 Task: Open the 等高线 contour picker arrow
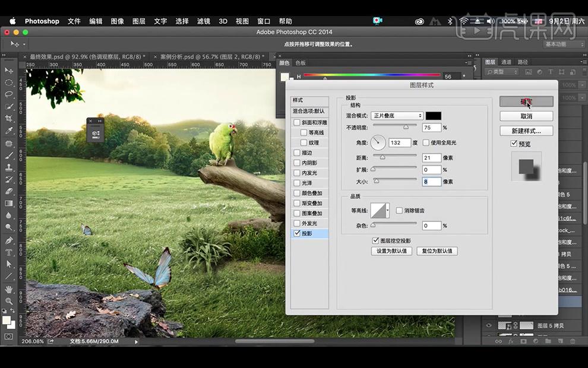[387, 211]
